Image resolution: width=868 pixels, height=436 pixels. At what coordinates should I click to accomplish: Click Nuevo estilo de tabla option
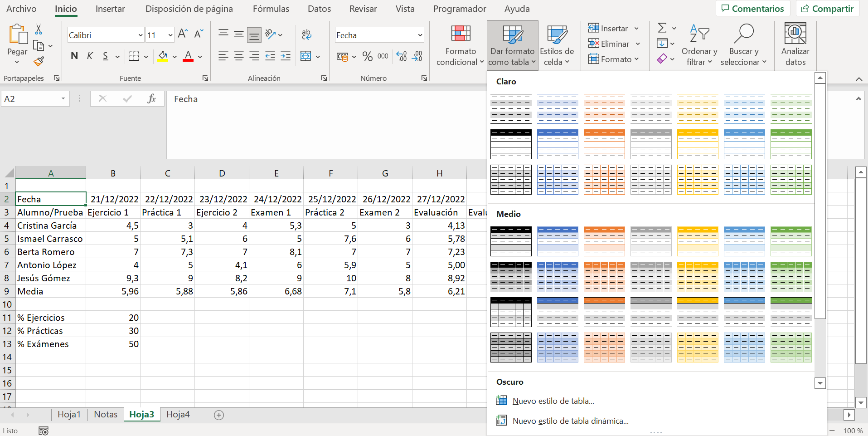tap(553, 401)
